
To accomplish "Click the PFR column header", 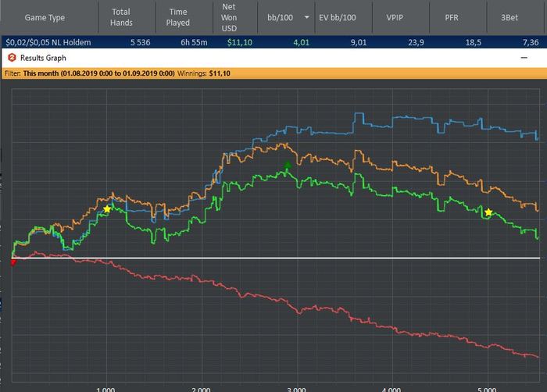I will 452,17.
